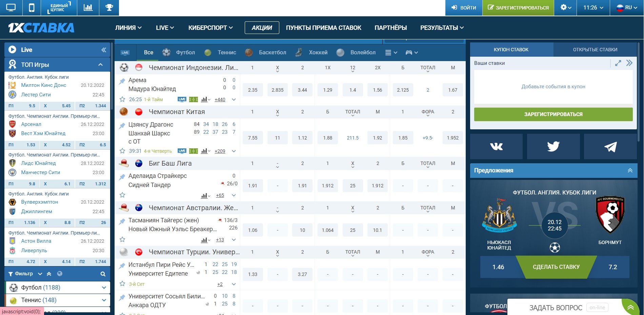Image resolution: width=644 pixels, height=315 pixels.
Task: Select the Хоккей sport tab
Action: tap(311, 53)
